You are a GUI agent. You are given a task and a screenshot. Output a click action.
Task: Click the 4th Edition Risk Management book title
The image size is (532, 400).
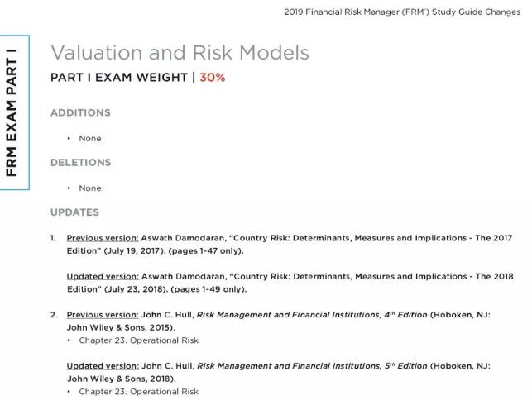[x=312, y=315]
